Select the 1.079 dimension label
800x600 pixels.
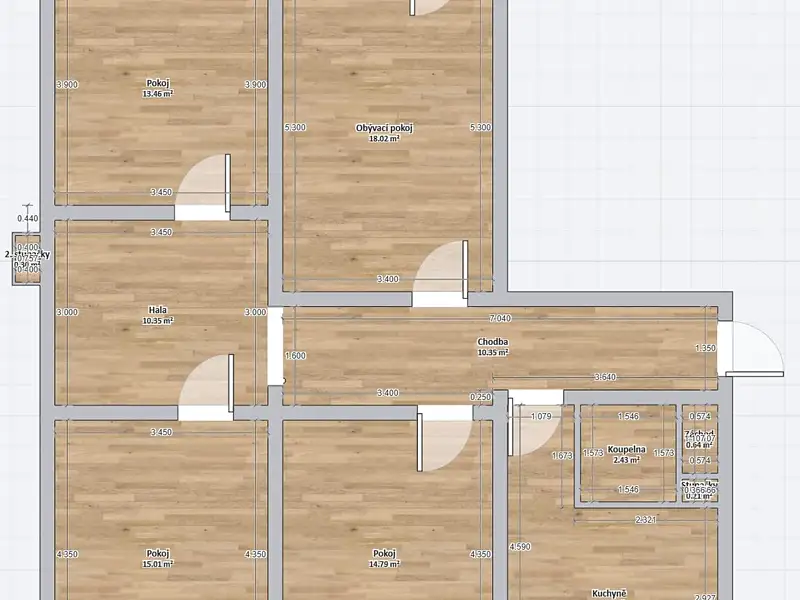pyautogui.click(x=541, y=416)
